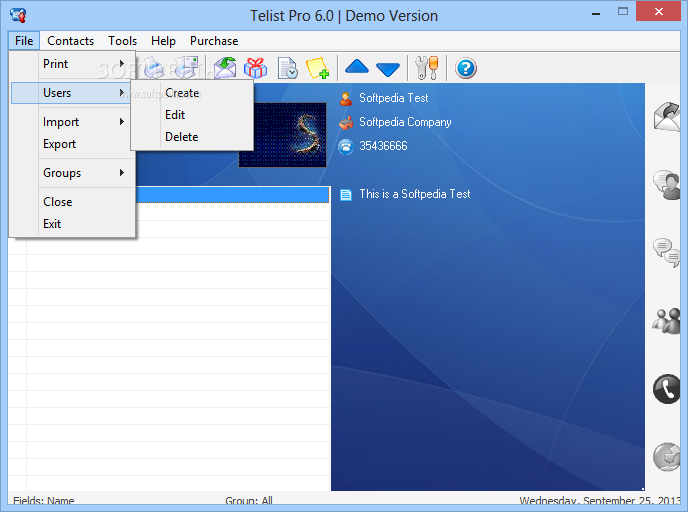
Task: Expand the Groups submenu
Action: [72, 173]
